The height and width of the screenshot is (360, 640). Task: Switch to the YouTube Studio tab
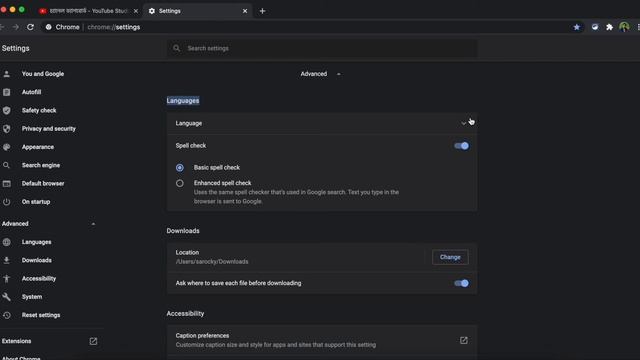89,11
